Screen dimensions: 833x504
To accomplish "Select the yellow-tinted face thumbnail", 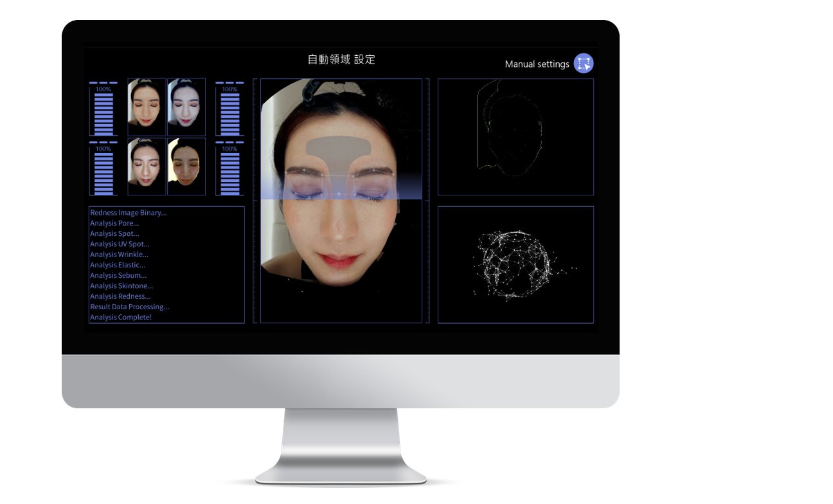I will pos(186,166).
